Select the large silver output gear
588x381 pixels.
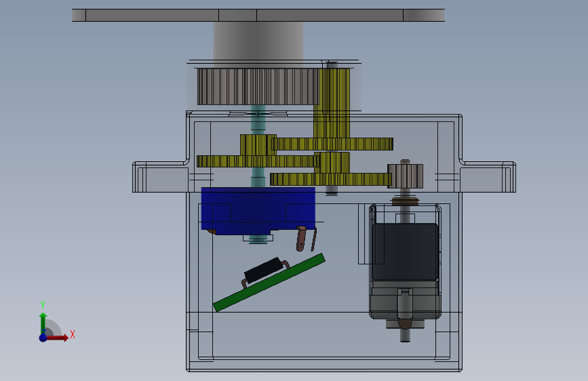[258, 86]
